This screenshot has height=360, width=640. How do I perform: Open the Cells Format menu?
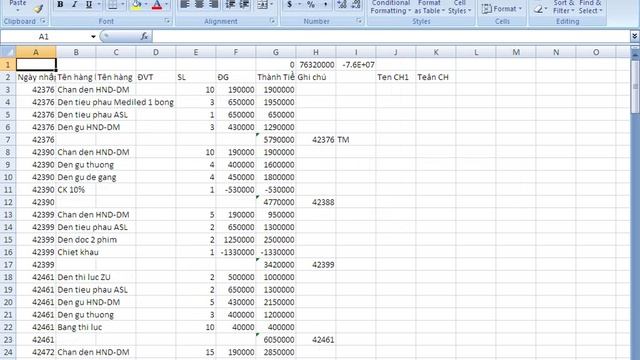[502, 9]
